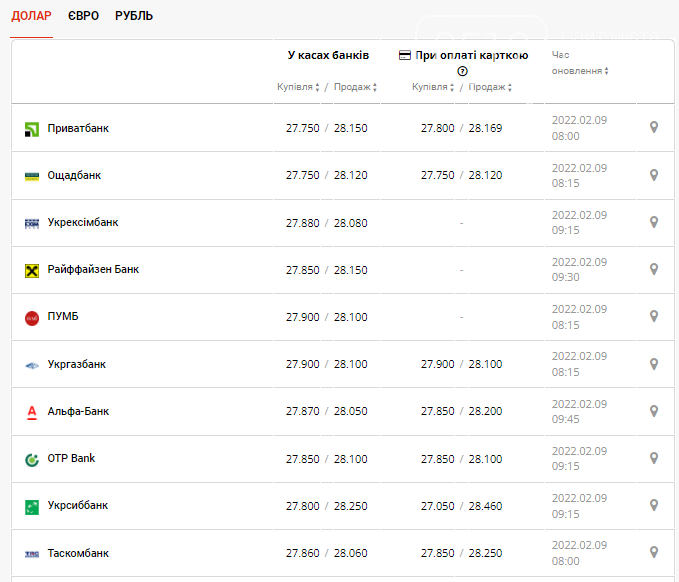Select the У касах банків header

[328, 55]
